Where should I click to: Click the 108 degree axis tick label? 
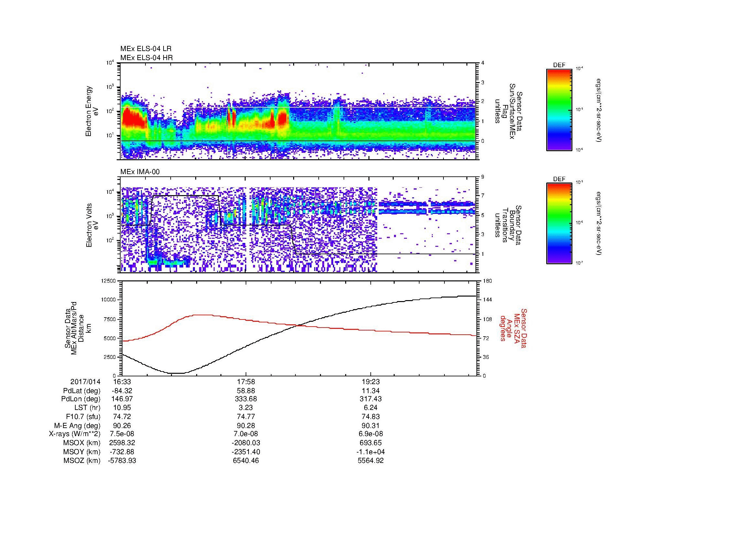click(x=487, y=319)
